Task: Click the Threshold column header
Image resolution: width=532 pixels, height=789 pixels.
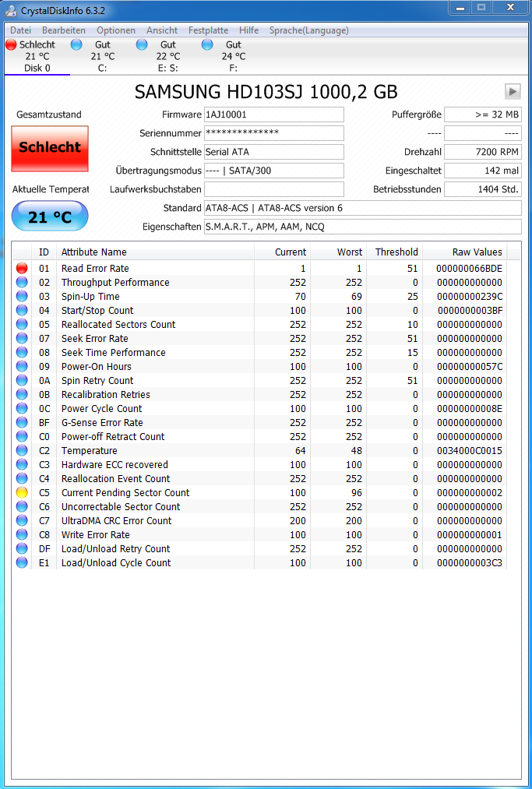Action: pos(395,252)
